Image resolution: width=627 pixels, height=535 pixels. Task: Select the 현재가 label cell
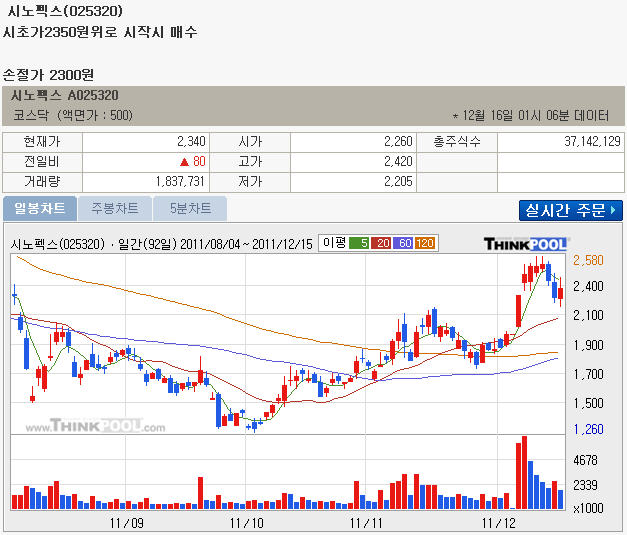(42, 142)
